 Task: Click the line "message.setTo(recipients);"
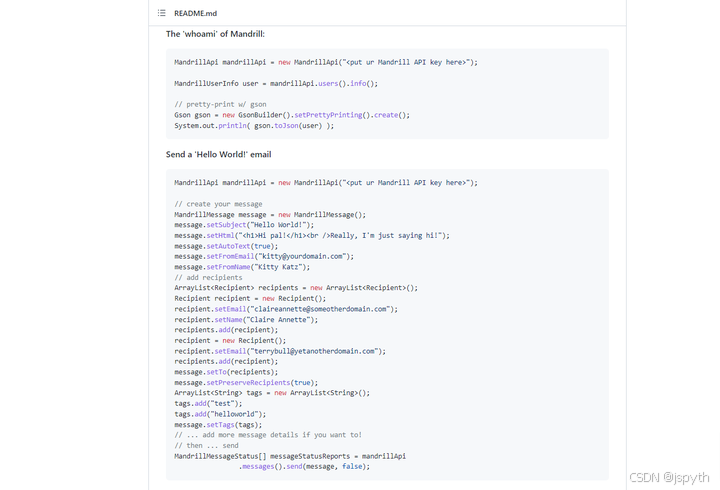coord(226,372)
